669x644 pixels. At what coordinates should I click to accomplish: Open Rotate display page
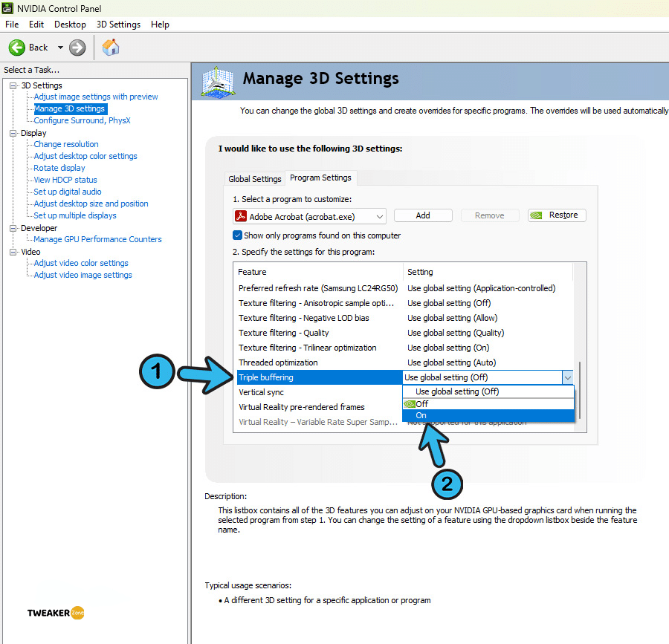coord(59,168)
